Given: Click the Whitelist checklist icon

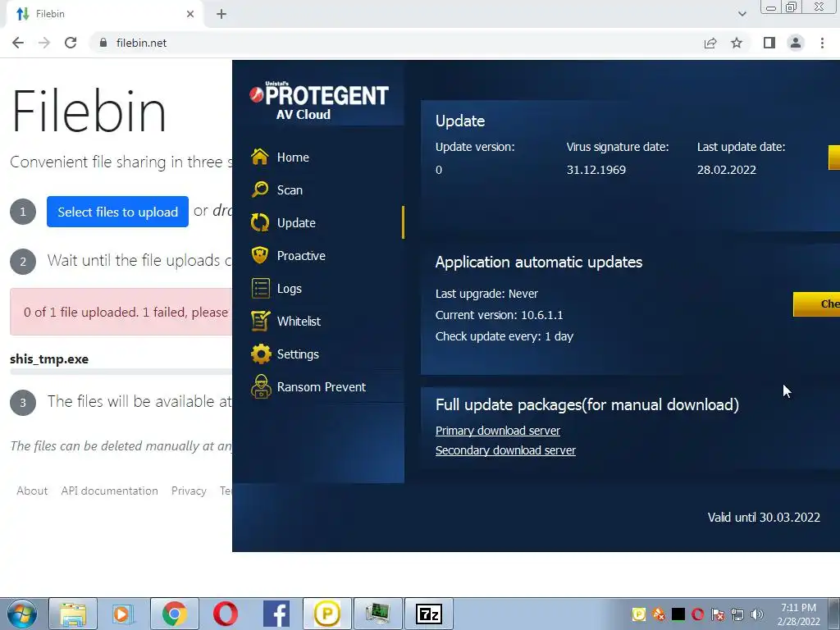Looking at the screenshot, I should coord(260,321).
